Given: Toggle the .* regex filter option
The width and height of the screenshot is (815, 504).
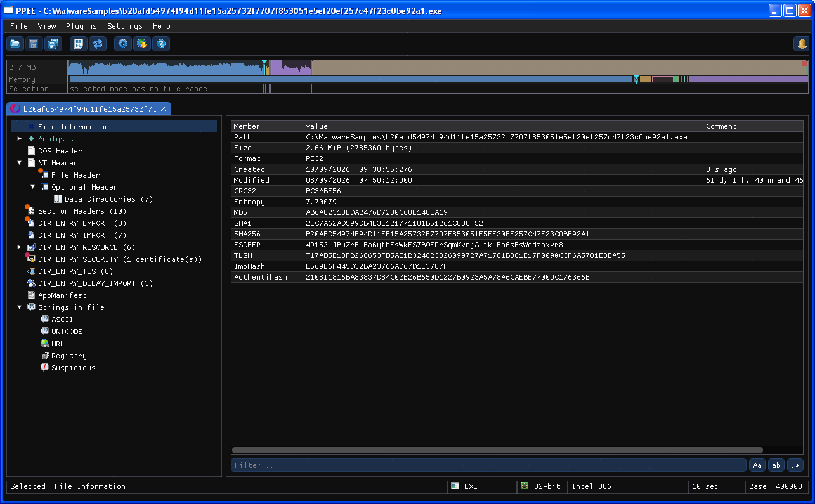Looking at the screenshot, I should coord(795,465).
